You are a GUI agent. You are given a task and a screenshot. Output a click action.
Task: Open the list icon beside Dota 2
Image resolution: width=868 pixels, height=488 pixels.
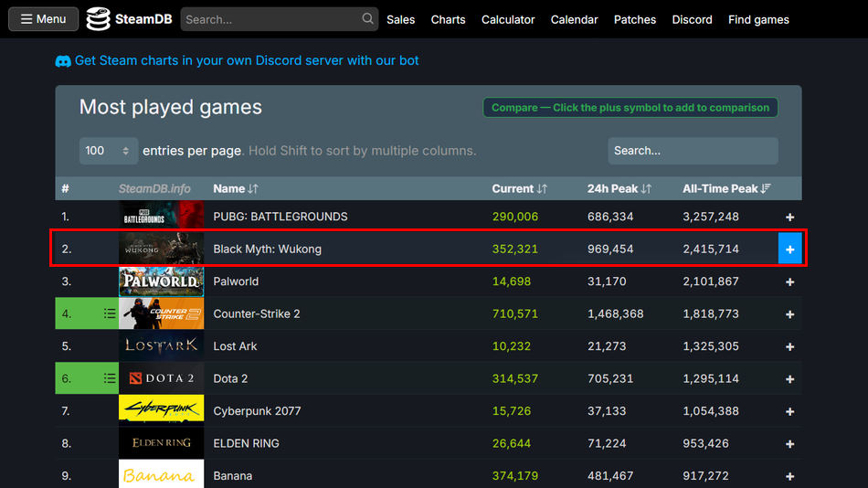[110, 378]
